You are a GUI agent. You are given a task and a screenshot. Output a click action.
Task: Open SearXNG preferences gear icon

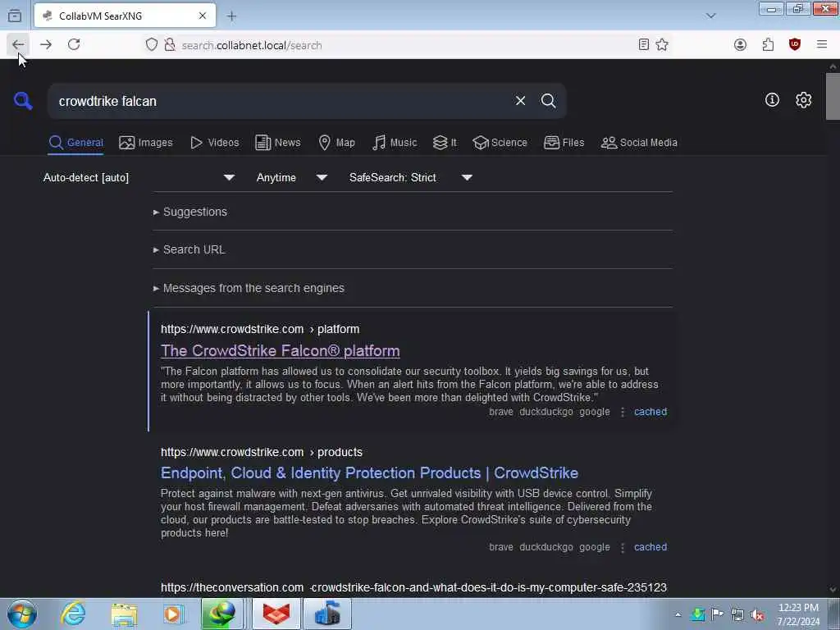804,100
